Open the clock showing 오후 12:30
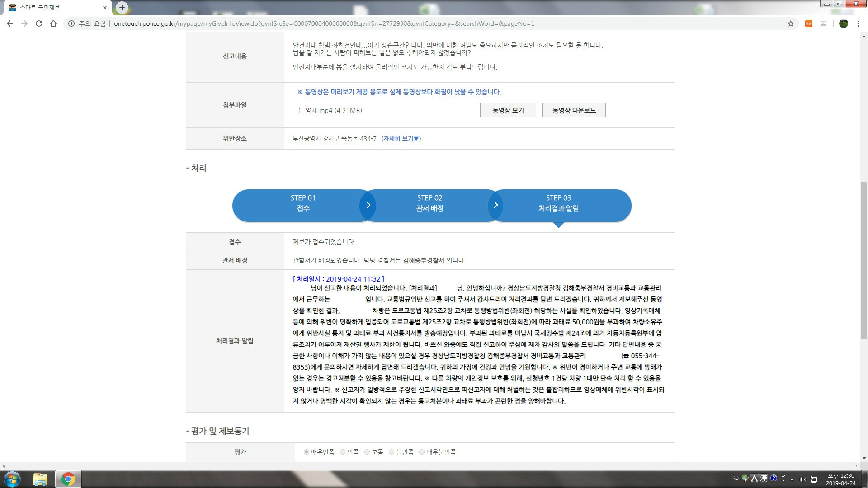 840,479
